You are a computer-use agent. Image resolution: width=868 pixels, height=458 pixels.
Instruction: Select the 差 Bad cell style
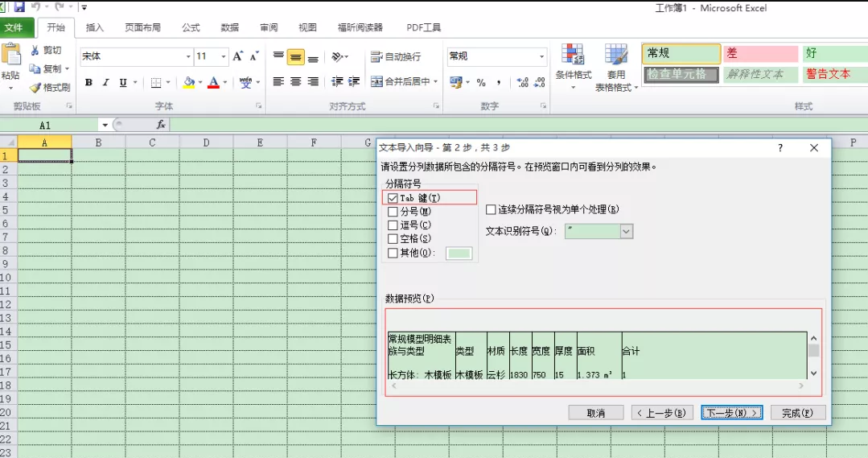pyautogui.click(x=760, y=54)
